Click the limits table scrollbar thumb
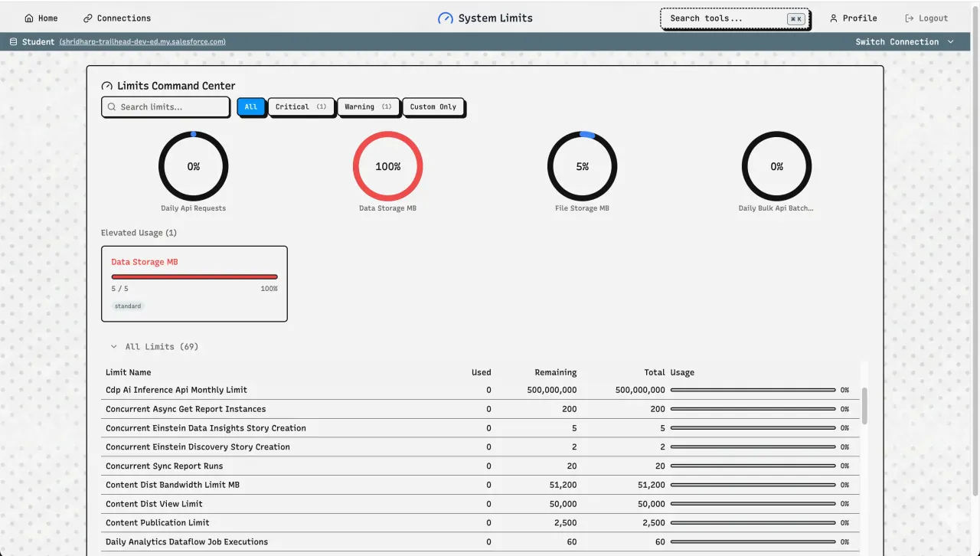The image size is (980, 556). (865, 405)
